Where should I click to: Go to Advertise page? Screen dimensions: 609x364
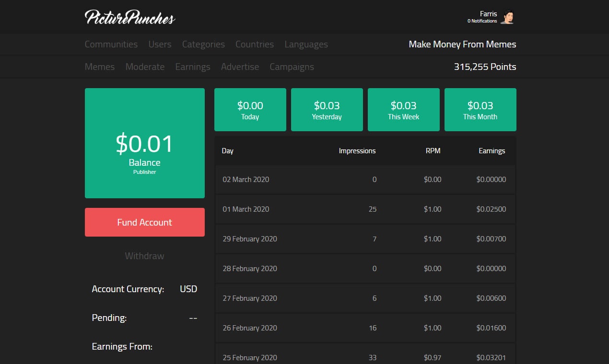(x=240, y=67)
